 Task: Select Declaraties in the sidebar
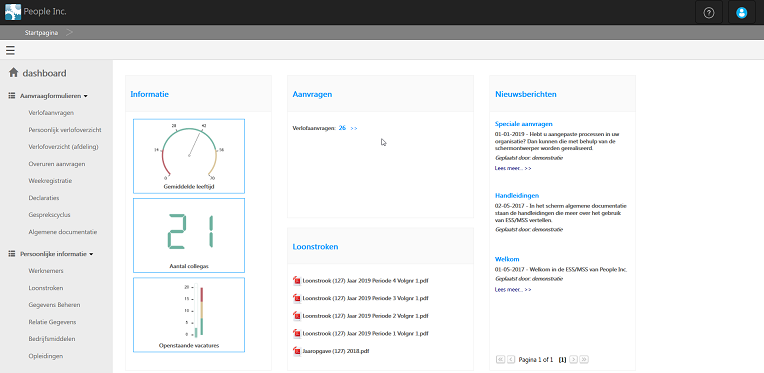click(x=44, y=198)
